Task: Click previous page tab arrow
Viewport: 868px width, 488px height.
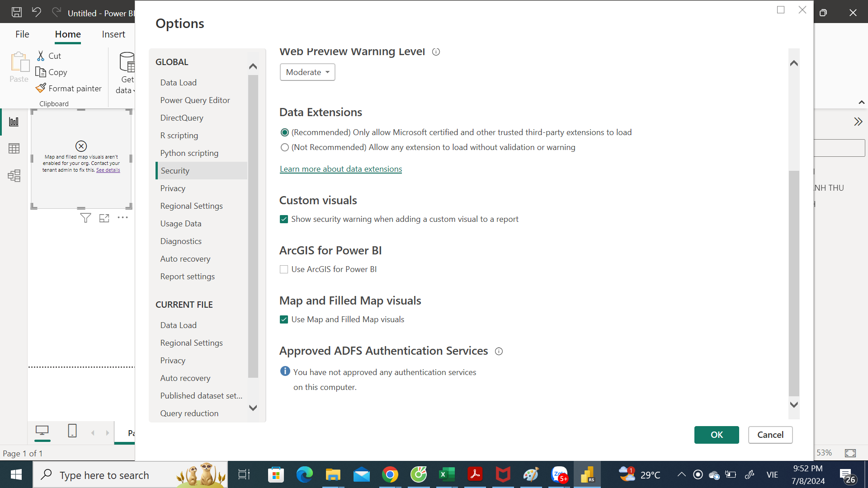Action: (x=93, y=433)
